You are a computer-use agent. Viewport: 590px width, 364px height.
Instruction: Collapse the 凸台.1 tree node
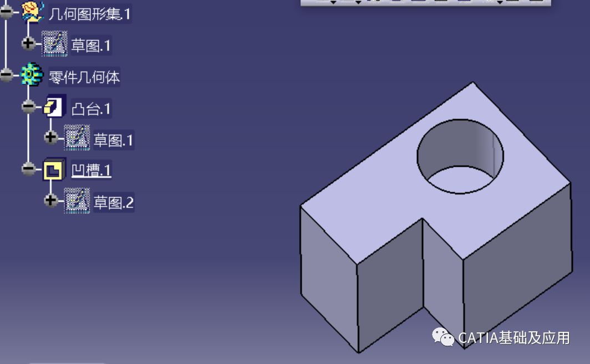click(29, 106)
